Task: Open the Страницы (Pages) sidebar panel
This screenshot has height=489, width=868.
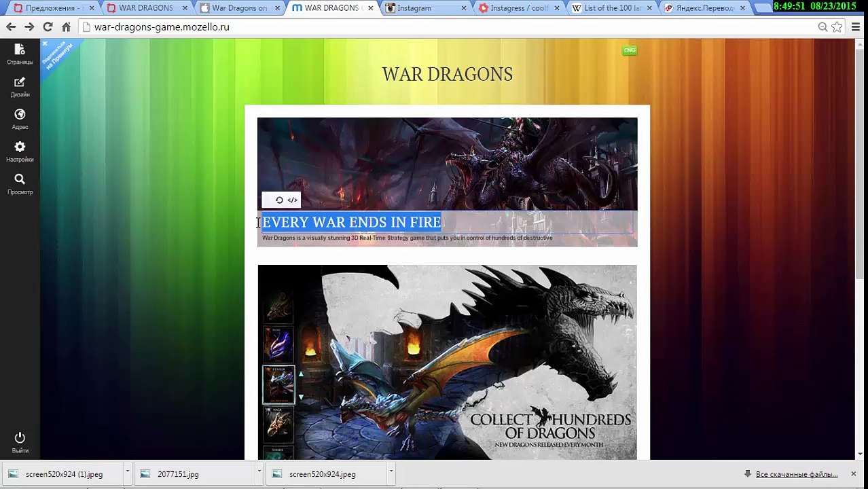Action: 20,54
